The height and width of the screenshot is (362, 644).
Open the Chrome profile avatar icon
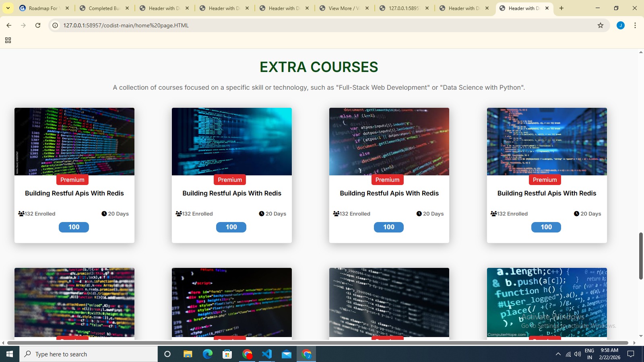pyautogui.click(x=621, y=25)
